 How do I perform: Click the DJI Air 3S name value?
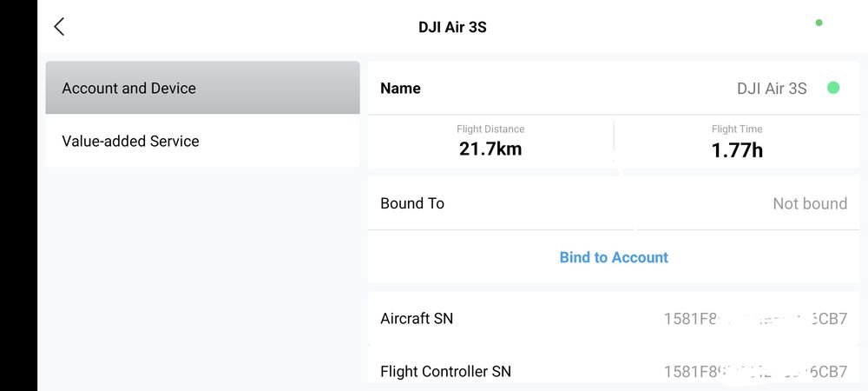point(772,88)
